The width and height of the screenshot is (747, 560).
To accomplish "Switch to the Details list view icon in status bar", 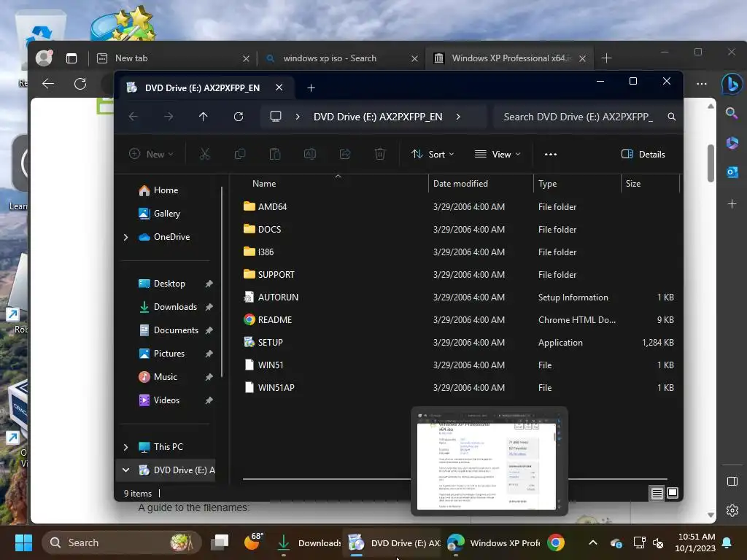I will tap(657, 494).
